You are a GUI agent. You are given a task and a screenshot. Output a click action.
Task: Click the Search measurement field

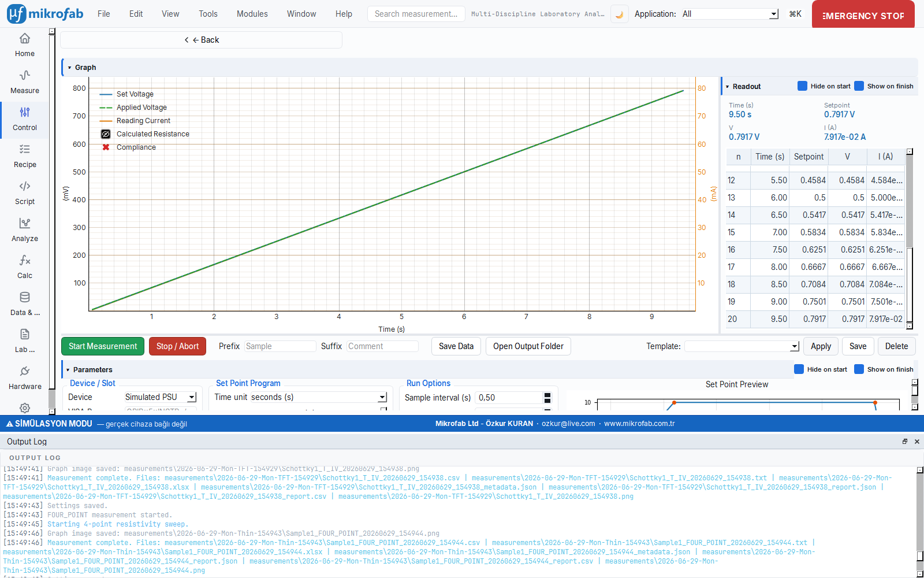click(x=416, y=14)
